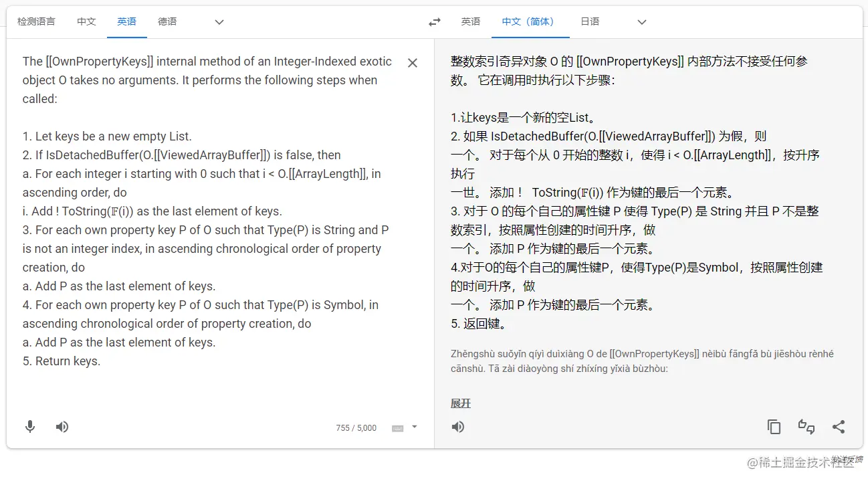Expand more target languages list
This screenshot has height=483, width=868.
642,22
